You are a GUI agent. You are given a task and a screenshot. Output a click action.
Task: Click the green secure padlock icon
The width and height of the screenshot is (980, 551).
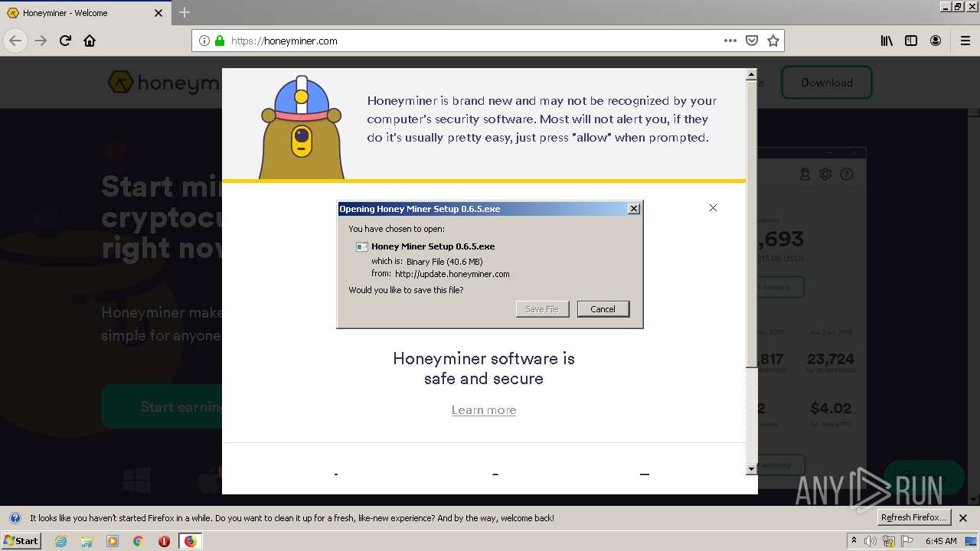tap(220, 41)
